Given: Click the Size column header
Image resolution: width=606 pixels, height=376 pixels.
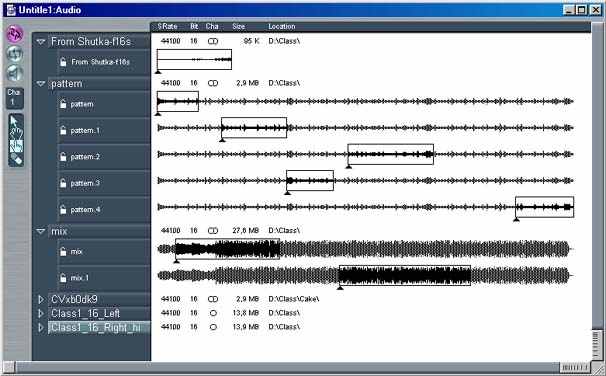Looking at the screenshot, I should (x=238, y=26).
